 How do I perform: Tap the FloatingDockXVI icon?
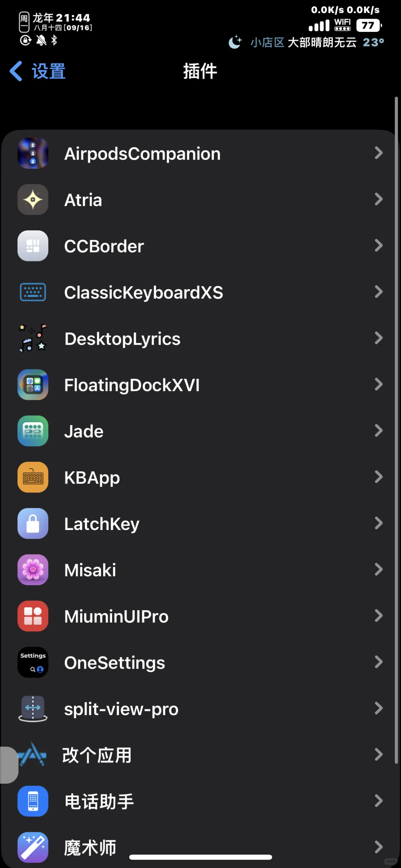pos(33,385)
